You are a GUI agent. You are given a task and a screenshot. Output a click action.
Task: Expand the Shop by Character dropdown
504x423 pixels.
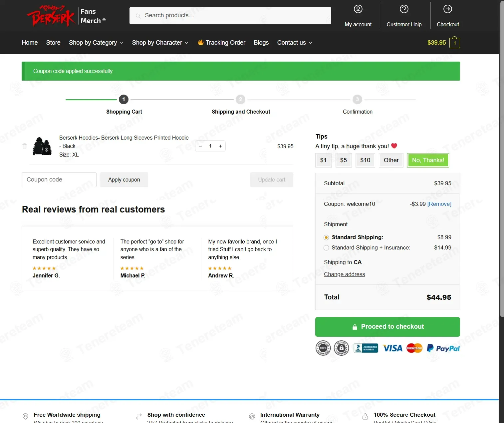tap(160, 43)
